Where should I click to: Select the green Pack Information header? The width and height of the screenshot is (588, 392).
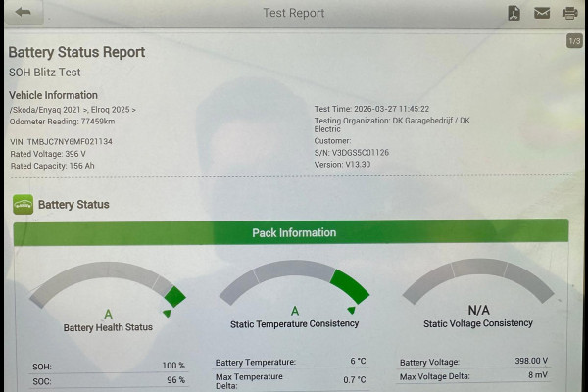click(294, 233)
